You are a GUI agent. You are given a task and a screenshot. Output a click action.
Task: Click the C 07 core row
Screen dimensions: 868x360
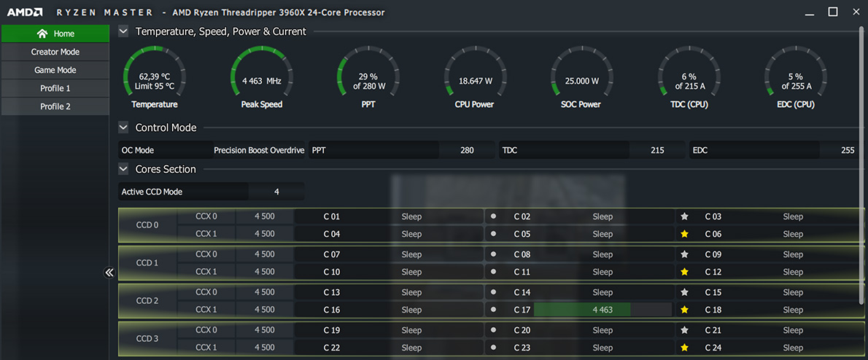389,254
